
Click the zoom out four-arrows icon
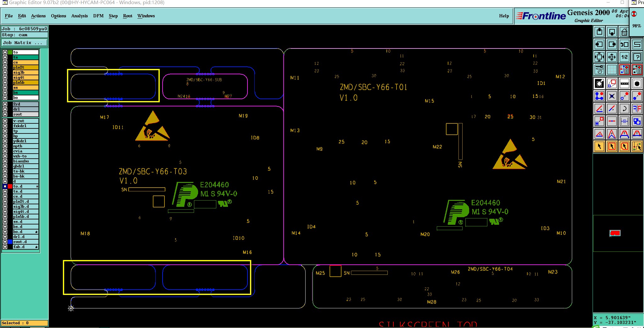point(599,57)
